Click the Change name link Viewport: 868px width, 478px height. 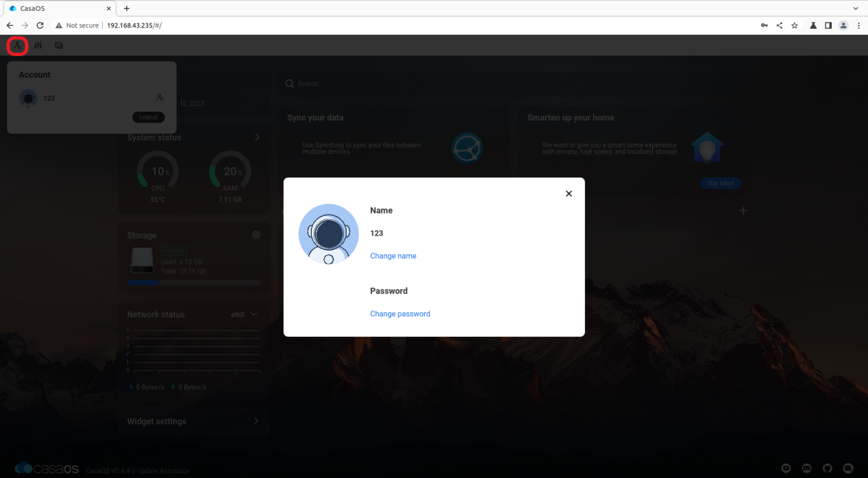393,256
